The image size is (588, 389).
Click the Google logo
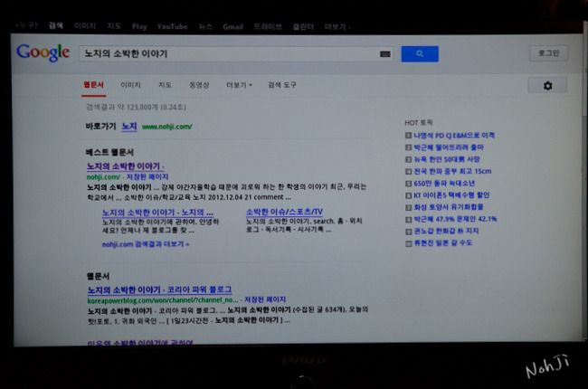[x=43, y=52]
